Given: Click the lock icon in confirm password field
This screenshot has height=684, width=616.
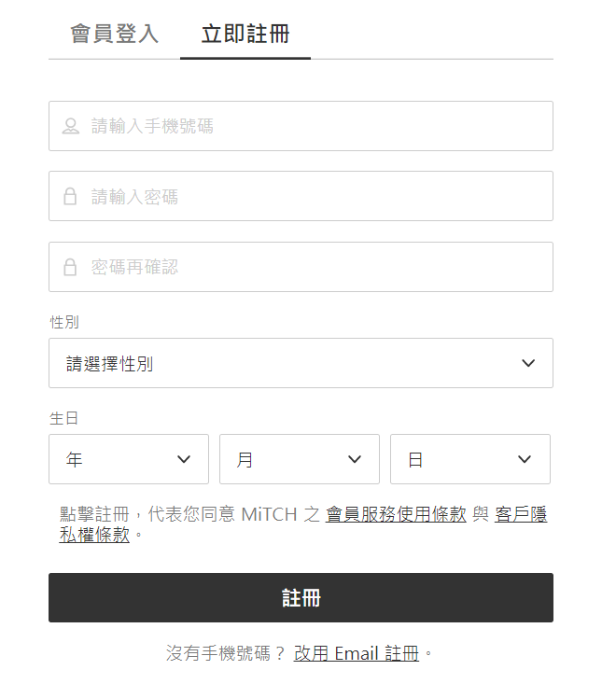Looking at the screenshot, I should point(70,268).
